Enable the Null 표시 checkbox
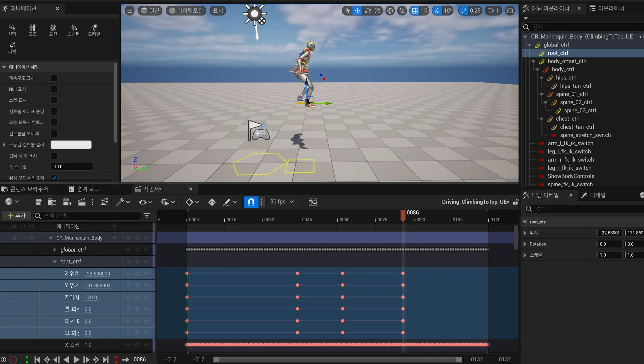 point(54,89)
